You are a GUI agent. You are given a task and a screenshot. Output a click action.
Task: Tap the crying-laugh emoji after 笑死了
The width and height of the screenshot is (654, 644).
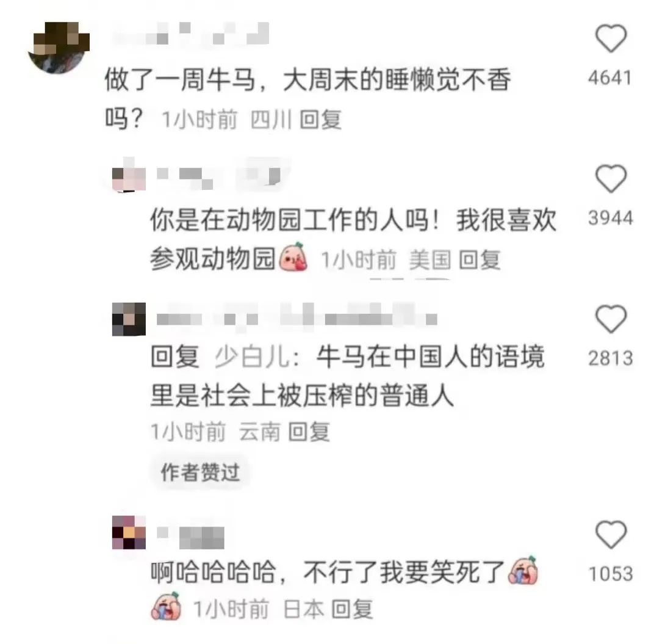(523, 570)
